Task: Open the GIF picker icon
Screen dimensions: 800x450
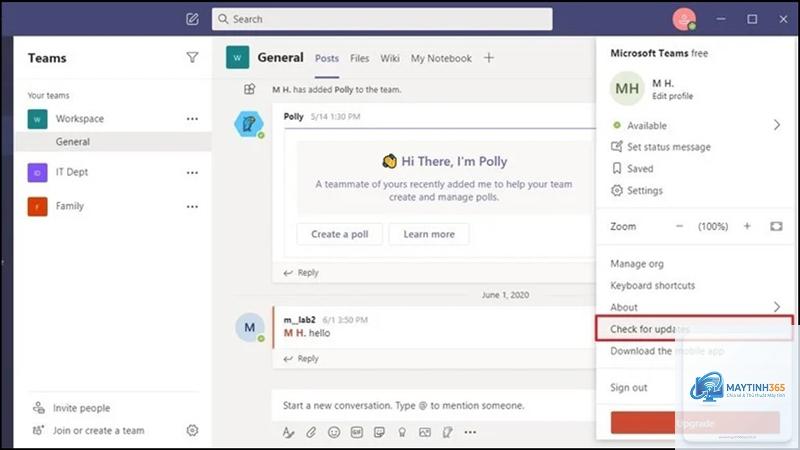Action: [x=357, y=433]
